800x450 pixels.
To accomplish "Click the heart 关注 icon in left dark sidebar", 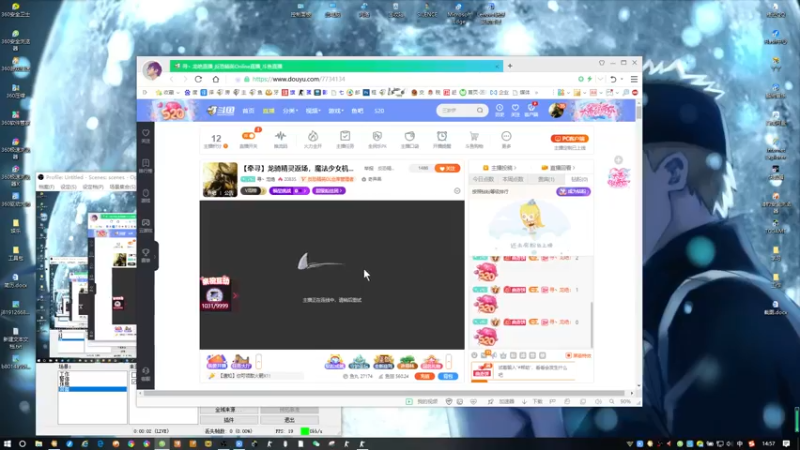I will [x=145, y=135].
